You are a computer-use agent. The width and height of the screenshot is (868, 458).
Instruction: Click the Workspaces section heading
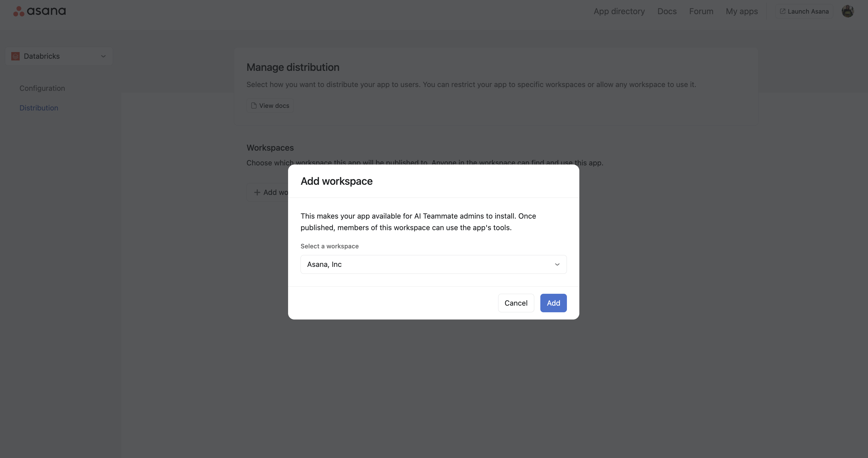(270, 148)
